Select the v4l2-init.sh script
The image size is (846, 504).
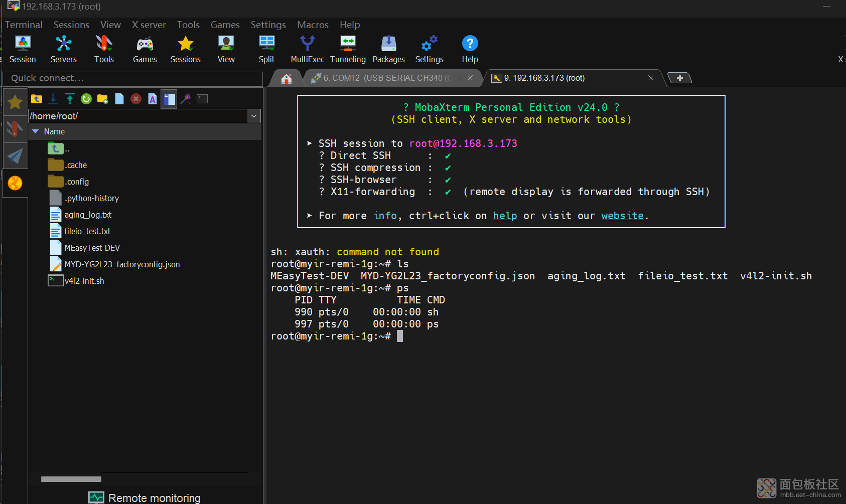(76, 281)
